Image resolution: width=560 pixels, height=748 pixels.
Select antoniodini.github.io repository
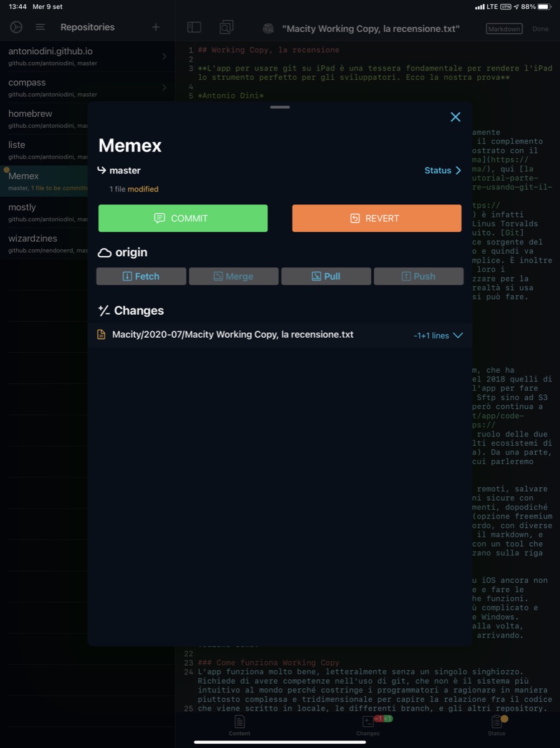tap(87, 56)
